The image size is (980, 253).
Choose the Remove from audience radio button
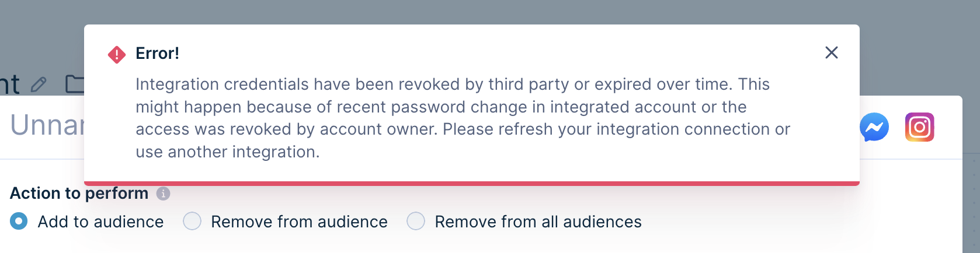[192, 222]
